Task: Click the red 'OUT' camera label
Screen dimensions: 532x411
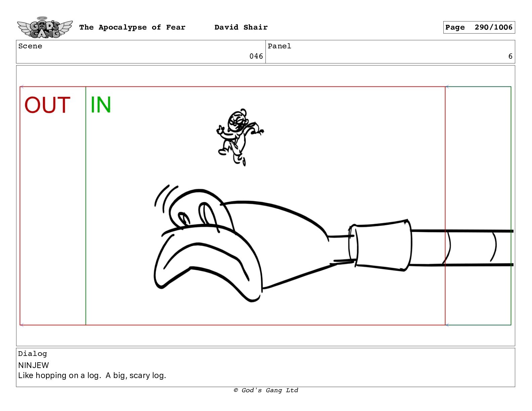Action: (47, 105)
